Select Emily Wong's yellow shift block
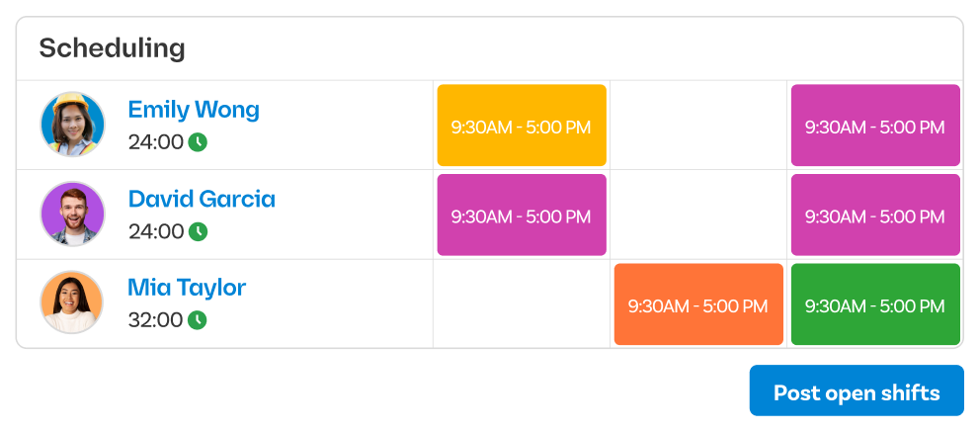 click(522, 126)
